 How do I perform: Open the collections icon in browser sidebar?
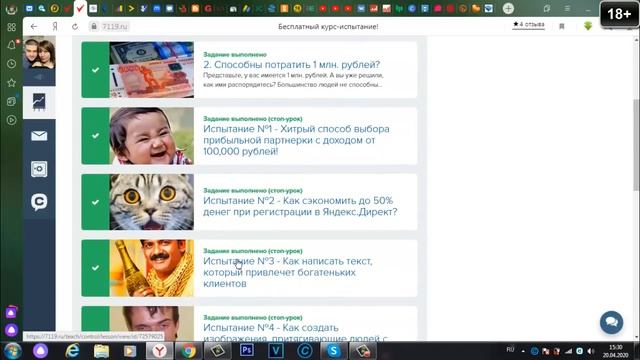coord(11,102)
